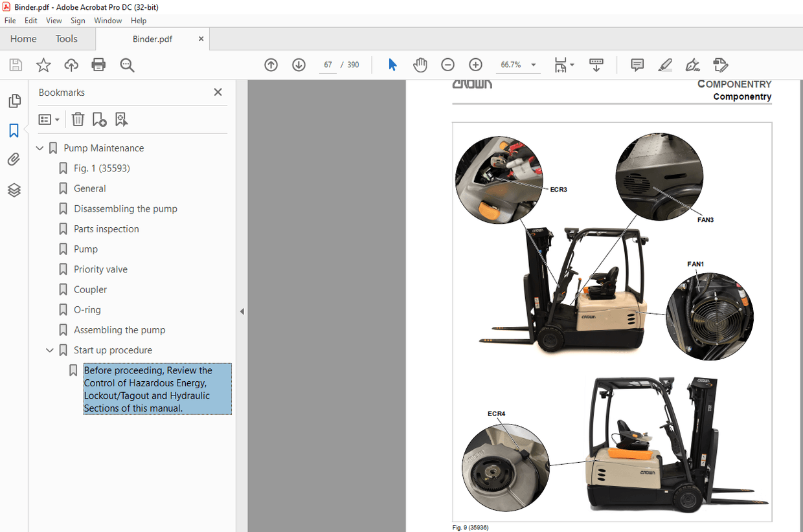Viewport: 803px width, 532px height.
Task: Open the Priority valve bookmark
Action: (x=100, y=269)
